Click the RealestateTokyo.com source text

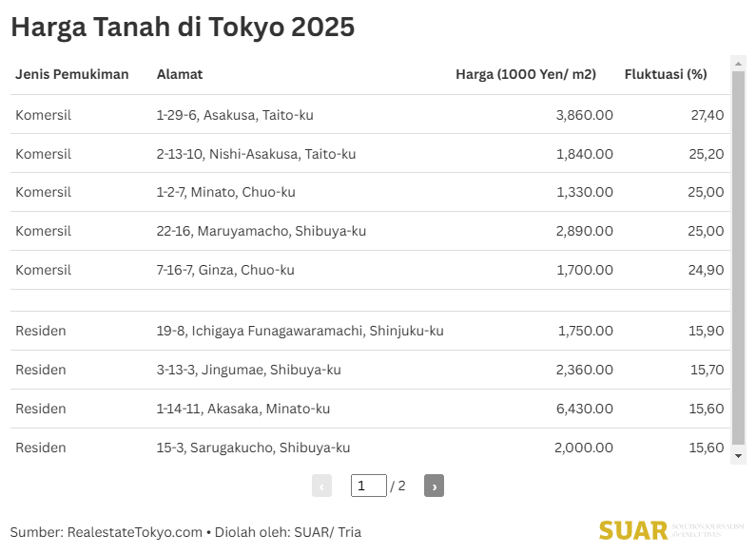coord(134,532)
